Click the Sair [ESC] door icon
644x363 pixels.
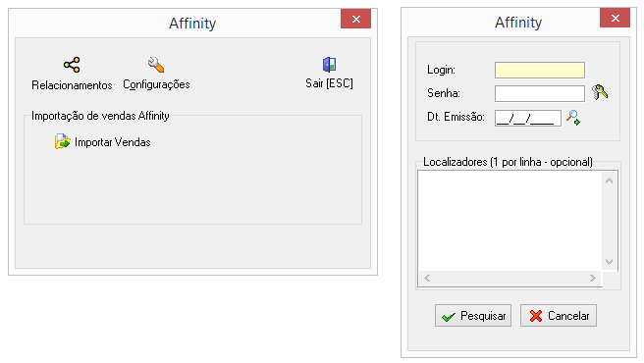coord(329,65)
